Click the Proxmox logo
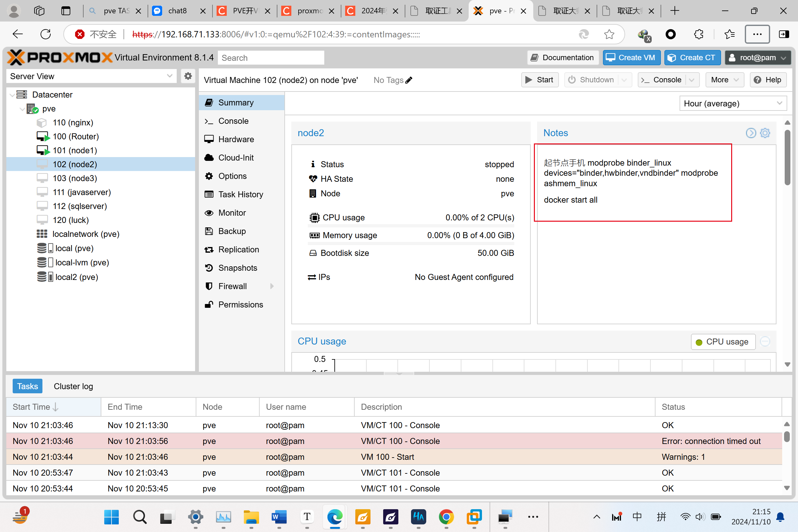This screenshot has width=798, height=532. (x=60, y=57)
